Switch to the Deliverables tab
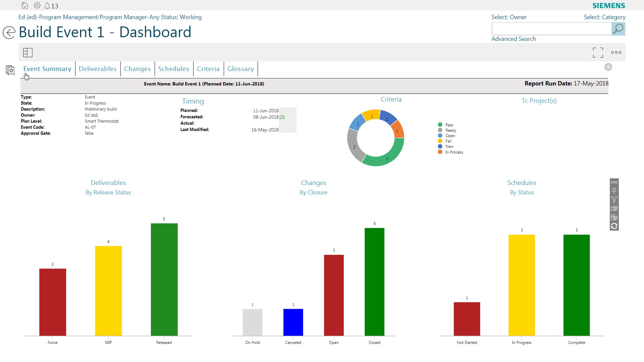Viewport: 644px width, 362px height. point(98,69)
